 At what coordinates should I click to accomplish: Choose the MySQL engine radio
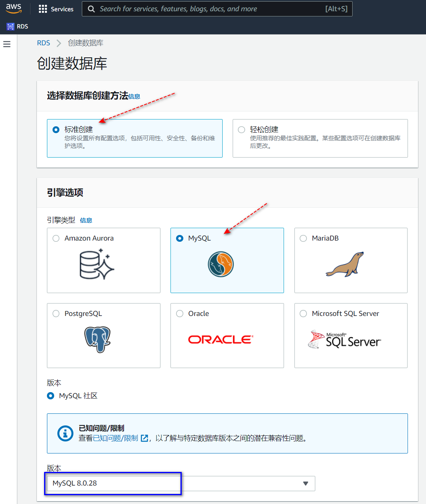click(x=180, y=238)
